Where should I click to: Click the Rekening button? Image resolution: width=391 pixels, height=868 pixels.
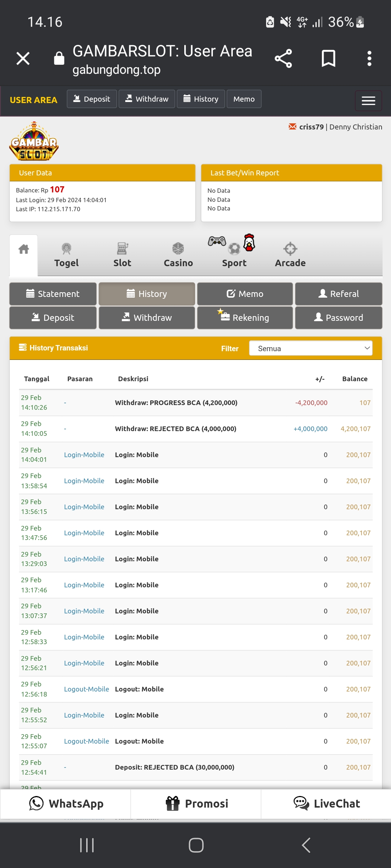click(x=245, y=318)
